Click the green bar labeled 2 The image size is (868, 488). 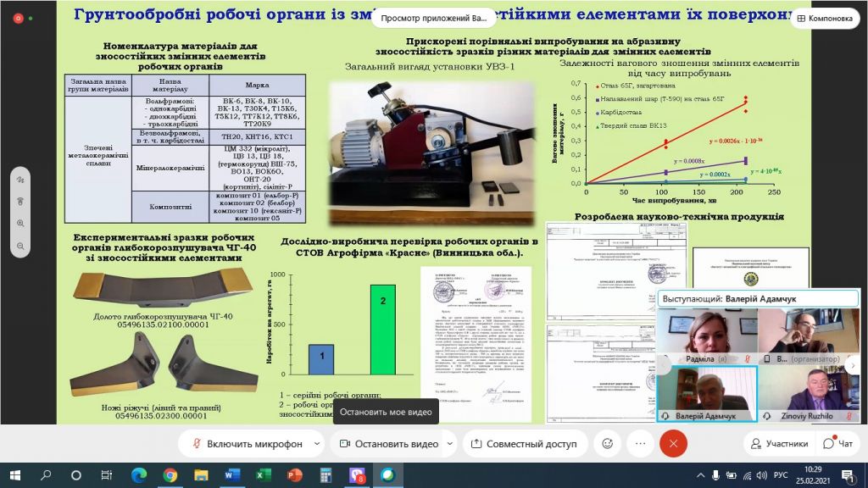coord(383,330)
